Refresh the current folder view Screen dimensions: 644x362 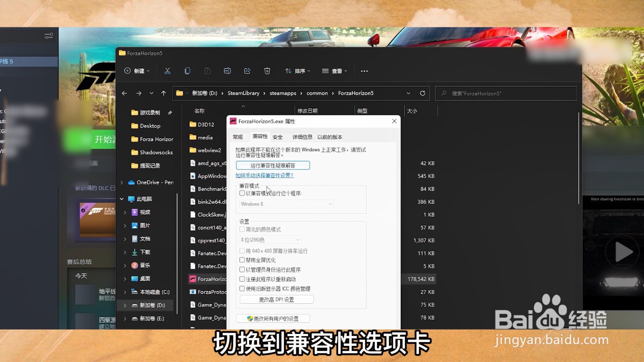423,93
